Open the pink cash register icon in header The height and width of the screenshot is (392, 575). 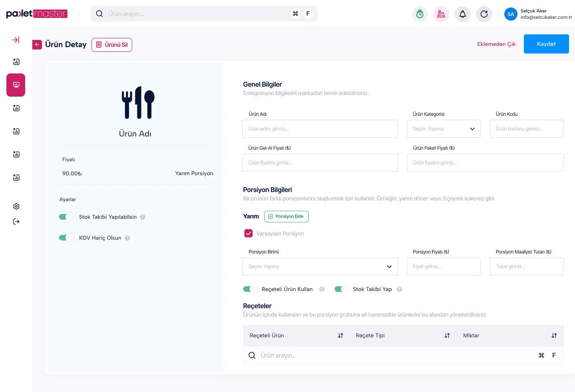tap(441, 14)
